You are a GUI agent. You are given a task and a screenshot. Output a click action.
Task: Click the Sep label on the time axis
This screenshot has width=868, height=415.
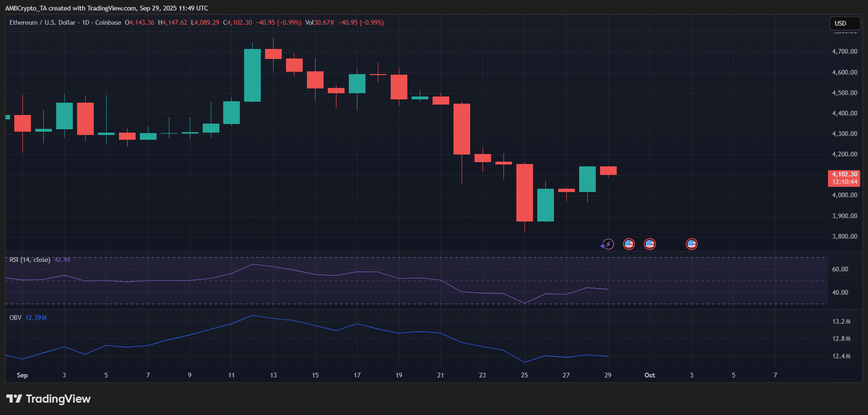(x=22, y=375)
